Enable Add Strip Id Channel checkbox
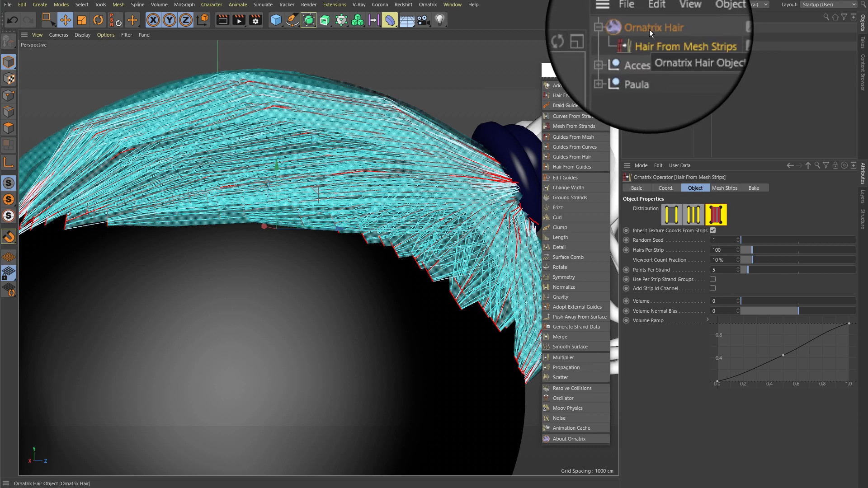This screenshot has width=868, height=488. point(713,288)
